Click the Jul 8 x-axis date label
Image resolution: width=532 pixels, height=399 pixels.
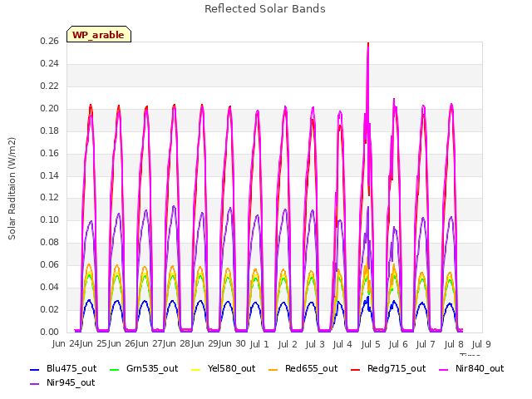454,345
